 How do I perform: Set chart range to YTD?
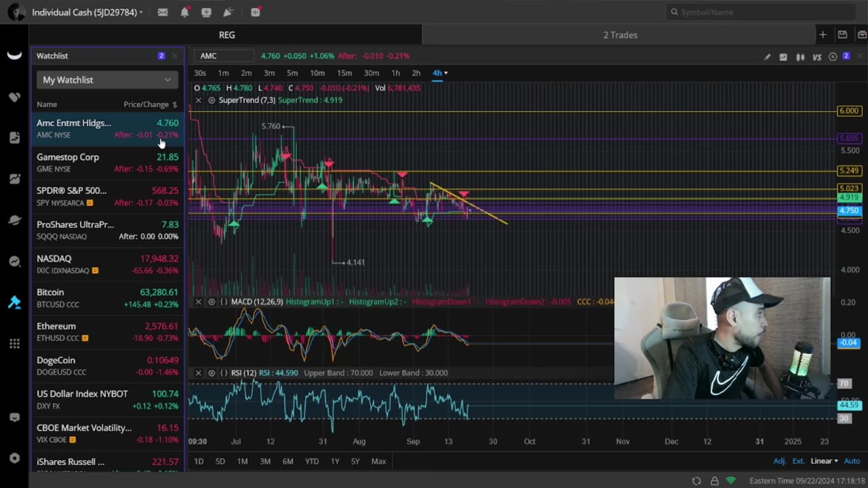coord(311,462)
